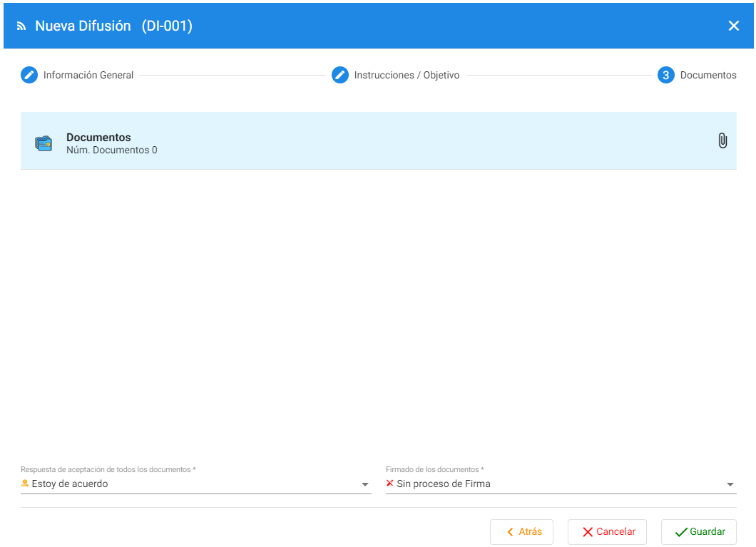The height and width of the screenshot is (547, 756).
Task: Expand the Firmado de los documentos arrow
Action: [x=730, y=485]
